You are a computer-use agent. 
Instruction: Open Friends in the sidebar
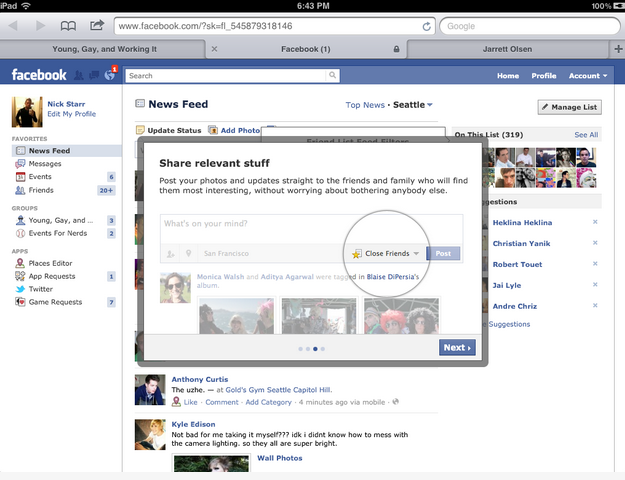click(x=41, y=190)
